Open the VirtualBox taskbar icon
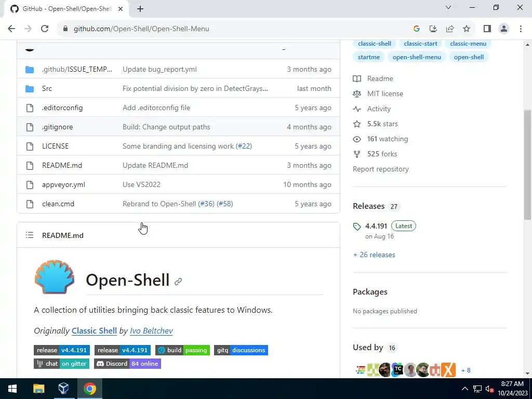Image resolution: width=532 pixels, height=399 pixels. click(63, 389)
